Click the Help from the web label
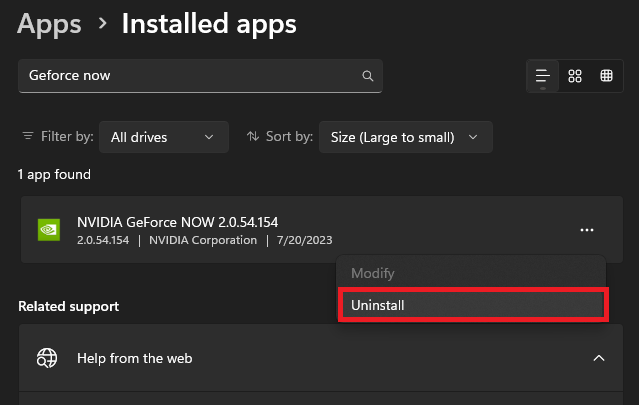 click(x=134, y=358)
